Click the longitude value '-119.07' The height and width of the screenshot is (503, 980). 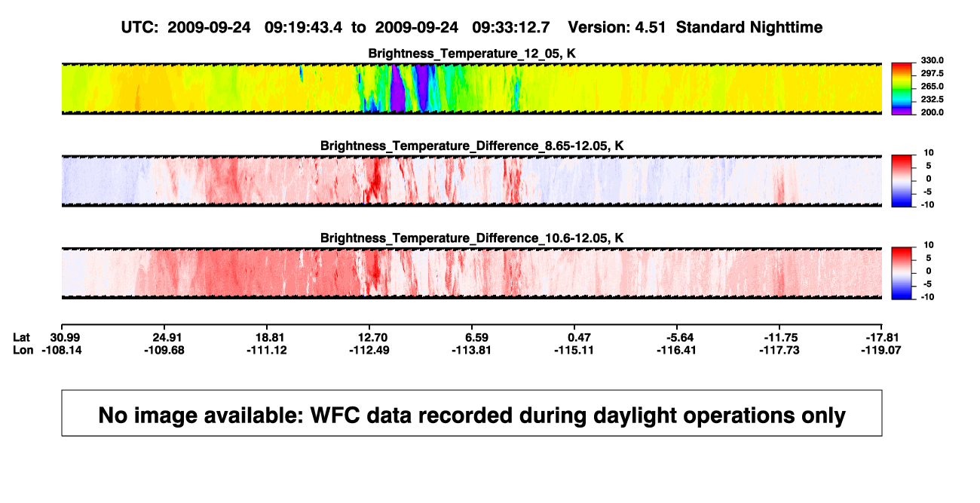tap(880, 350)
